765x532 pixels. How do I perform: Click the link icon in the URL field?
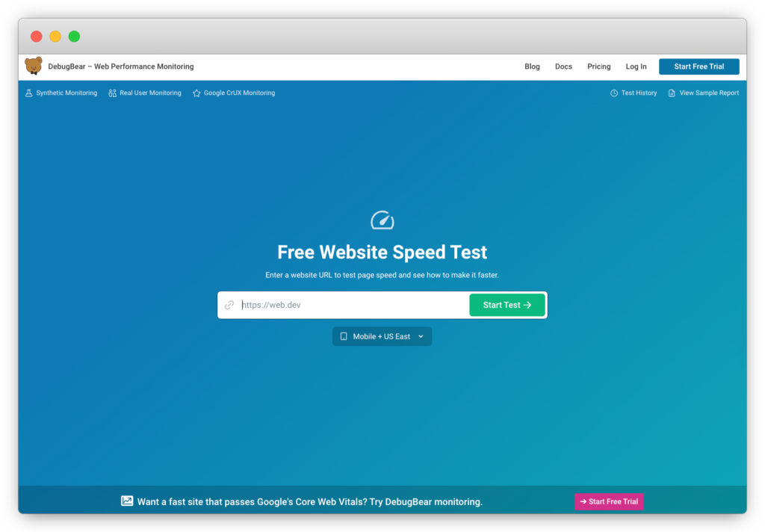click(x=229, y=305)
